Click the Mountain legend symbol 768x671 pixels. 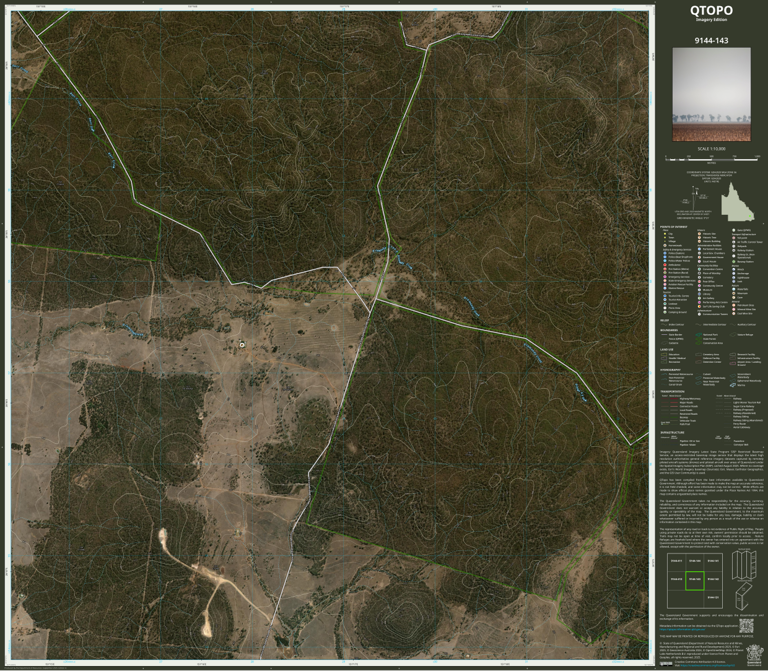(734, 293)
